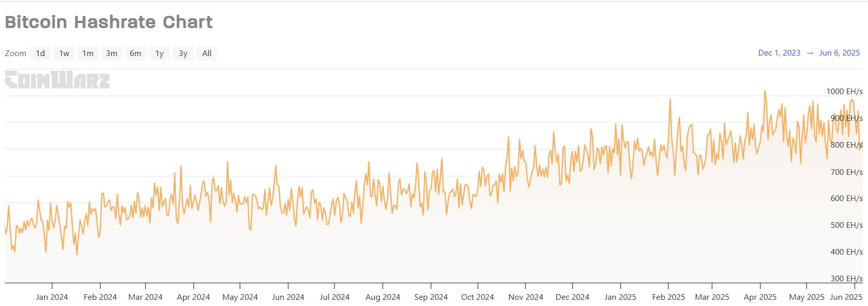Set chart zoom to 1d
868x306 pixels.
[40, 53]
